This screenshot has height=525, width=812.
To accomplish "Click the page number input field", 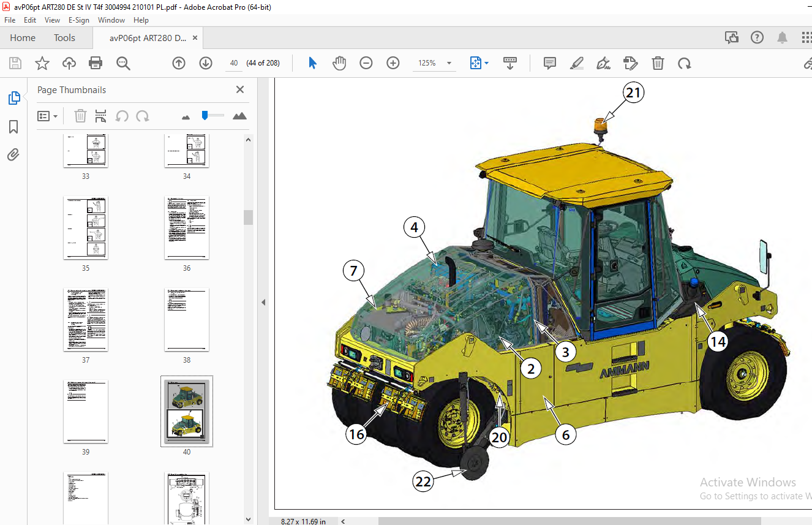I will (x=233, y=63).
